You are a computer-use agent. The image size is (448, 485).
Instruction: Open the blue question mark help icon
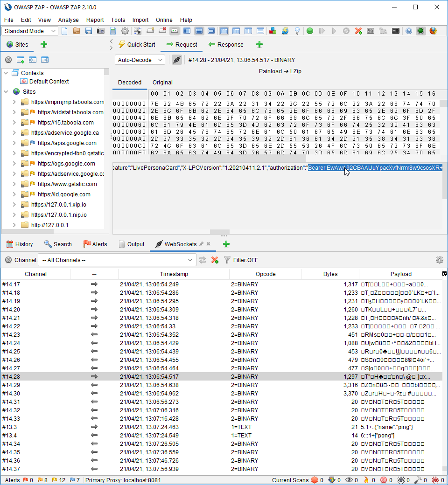[x=409, y=31]
